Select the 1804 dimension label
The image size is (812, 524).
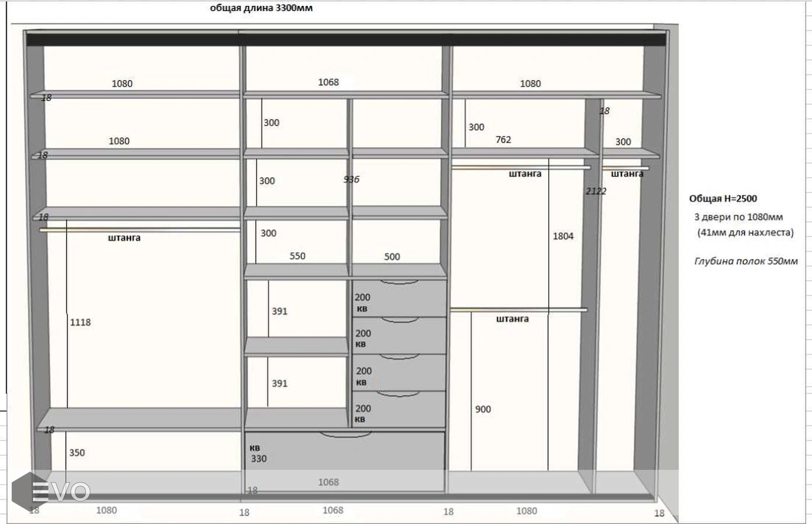point(563,236)
